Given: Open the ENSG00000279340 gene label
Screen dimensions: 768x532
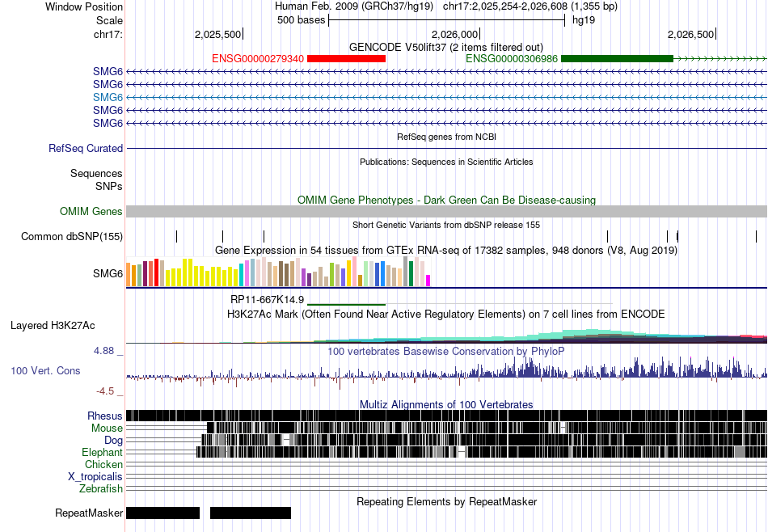Looking at the screenshot, I should pyautogui.click(x=258, y=59).
